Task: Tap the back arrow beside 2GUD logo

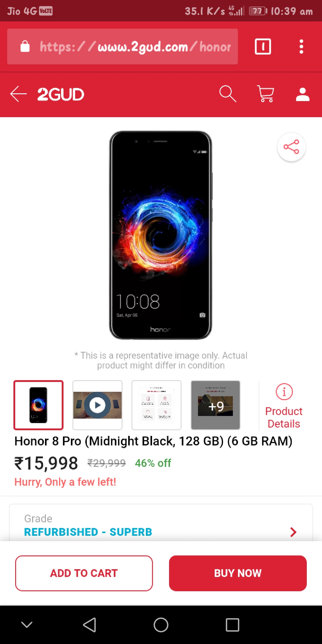Action: (18, 94)
